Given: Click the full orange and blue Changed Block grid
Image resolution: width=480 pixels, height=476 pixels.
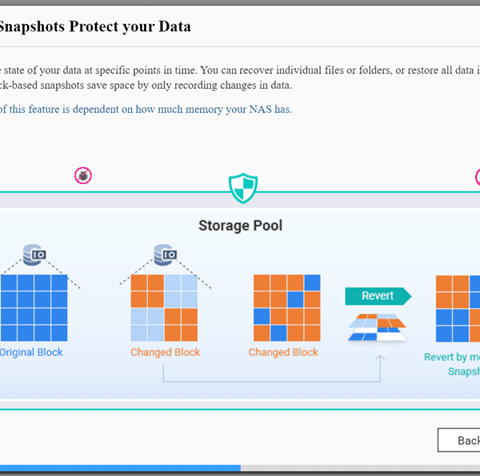Looking at the screenshot, I should 287,308.
